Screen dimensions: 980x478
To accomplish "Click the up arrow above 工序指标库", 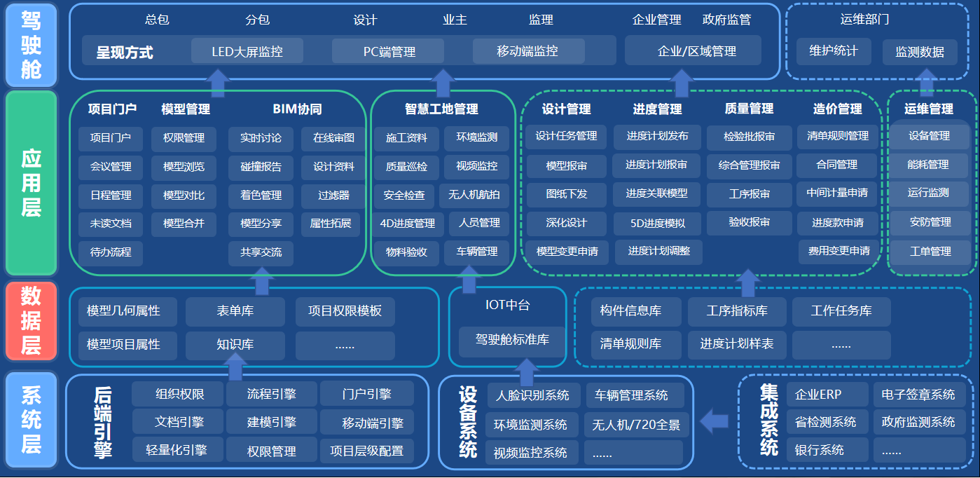I will [x=748, y=282].
